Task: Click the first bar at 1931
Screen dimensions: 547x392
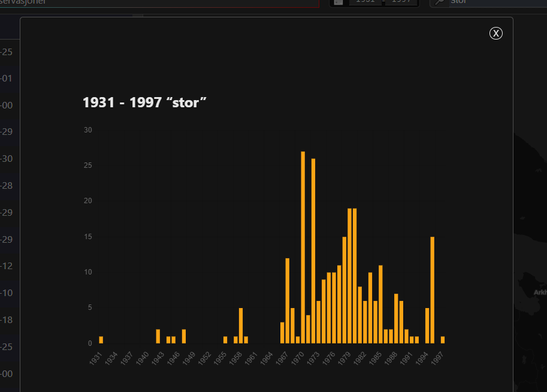Action: pos(101,340)
